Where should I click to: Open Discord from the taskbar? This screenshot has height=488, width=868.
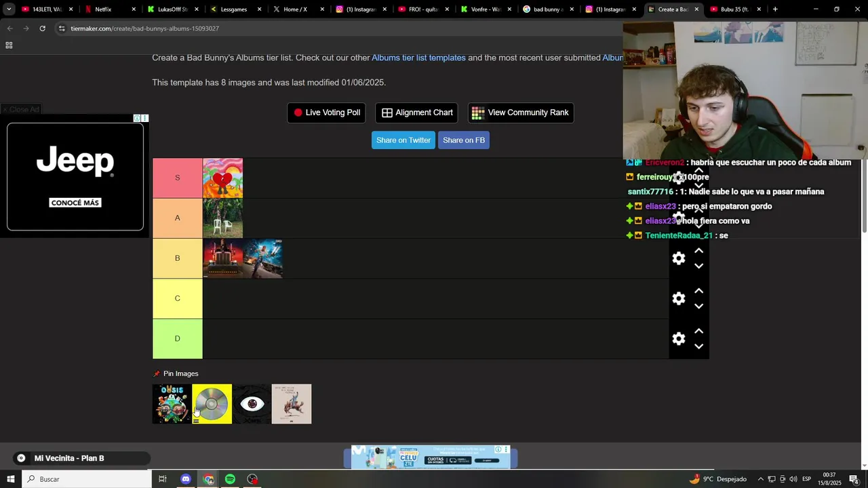click(x=186, y=479)
